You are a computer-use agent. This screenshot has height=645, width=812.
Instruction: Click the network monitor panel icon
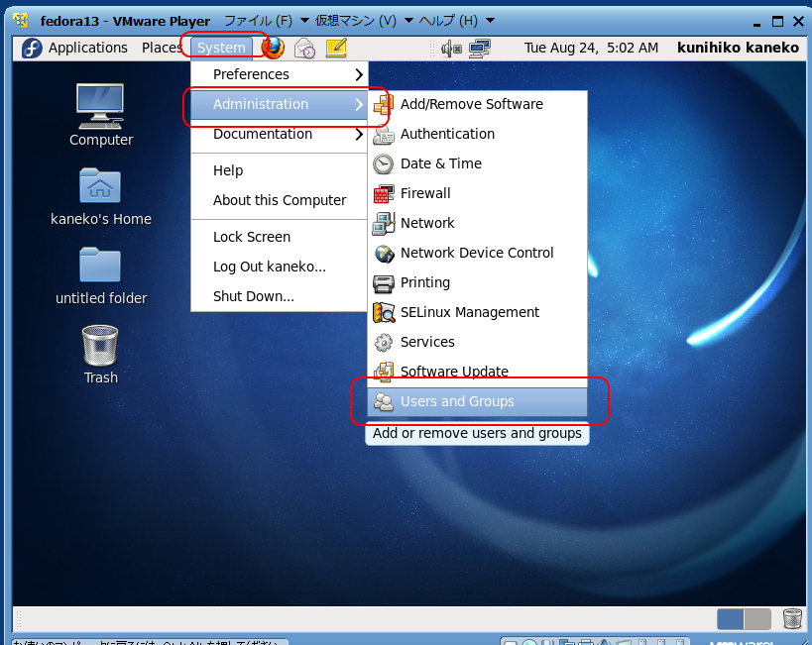pyautogui.click(x=480, y=49)
